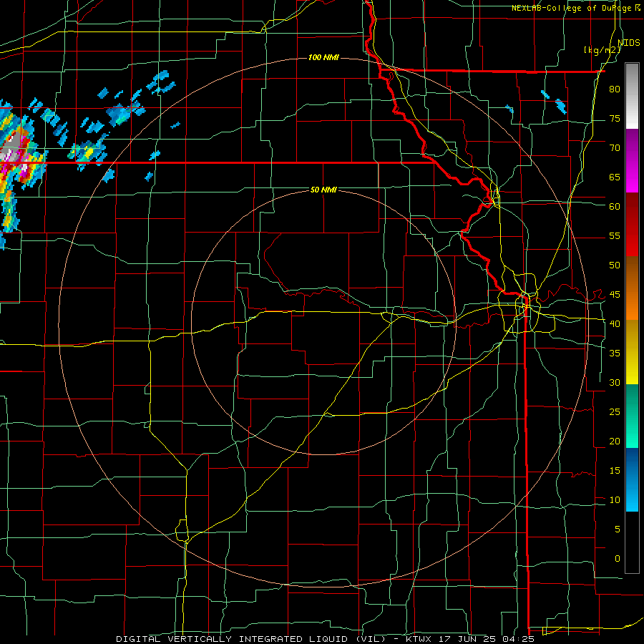Click the "NIDS" label above the color scale
Screen dimensions: 644x644
[x=628, y=42]
